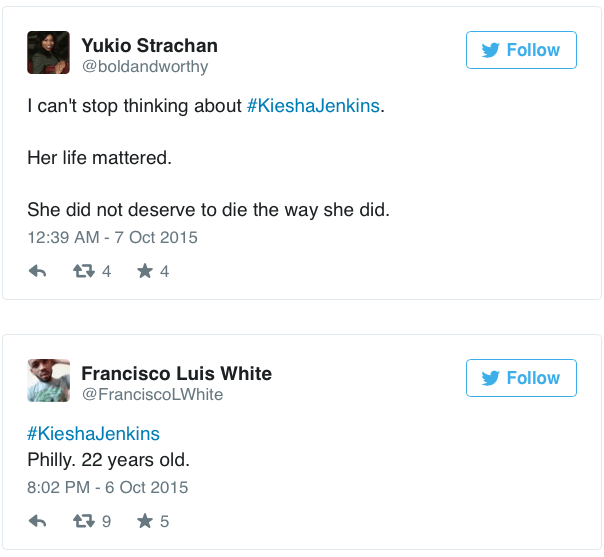Open Francisco Luis White's avatar
604x557 pixels.
[48, 381]
